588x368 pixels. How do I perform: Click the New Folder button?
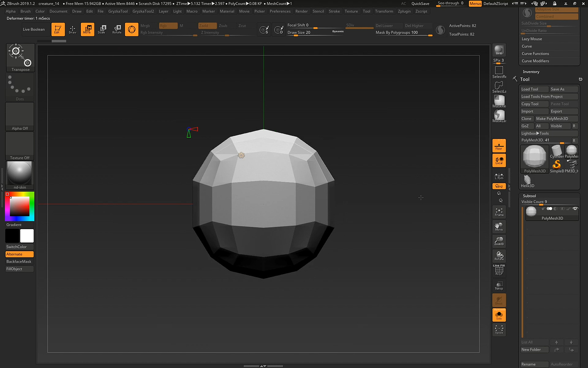point(535,350)
